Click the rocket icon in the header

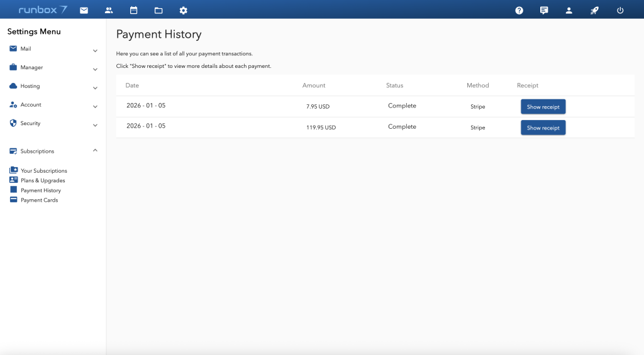click(x=594, y=10)
